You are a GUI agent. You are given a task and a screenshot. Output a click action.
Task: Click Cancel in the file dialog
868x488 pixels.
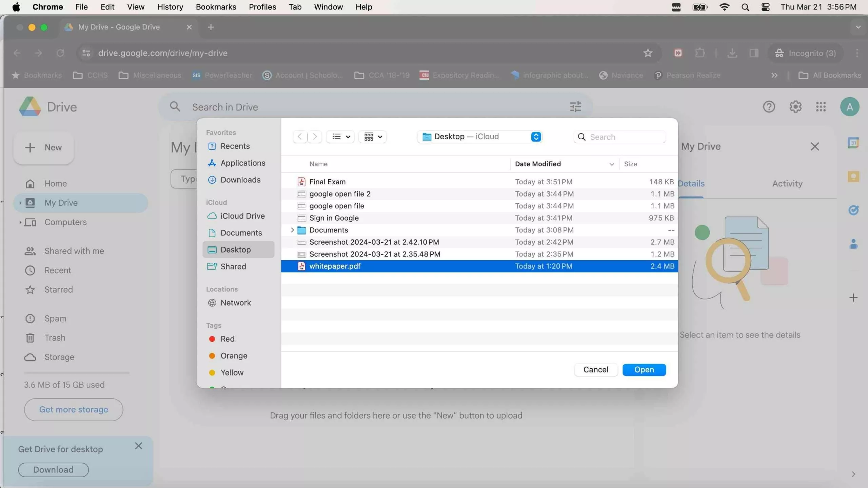596,369
